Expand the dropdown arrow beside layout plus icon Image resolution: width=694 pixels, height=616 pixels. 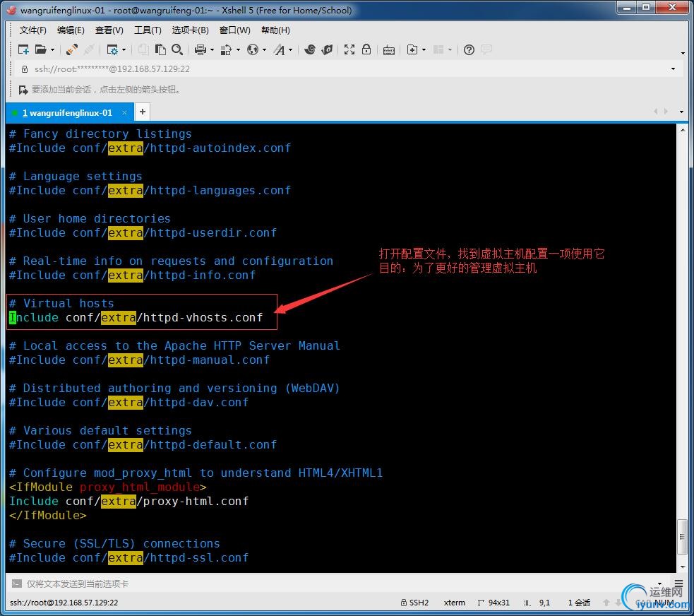pyautogui.click(x=424, y=49)
